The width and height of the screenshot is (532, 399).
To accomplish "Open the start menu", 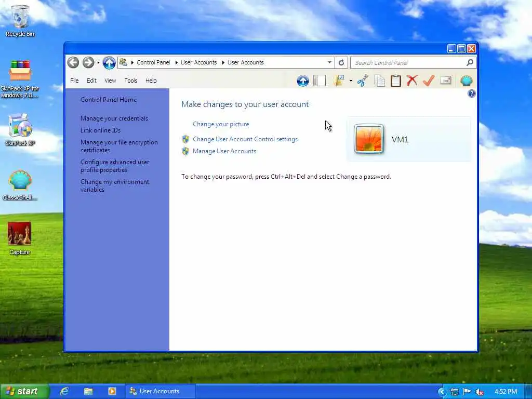I will click(24, 391).
